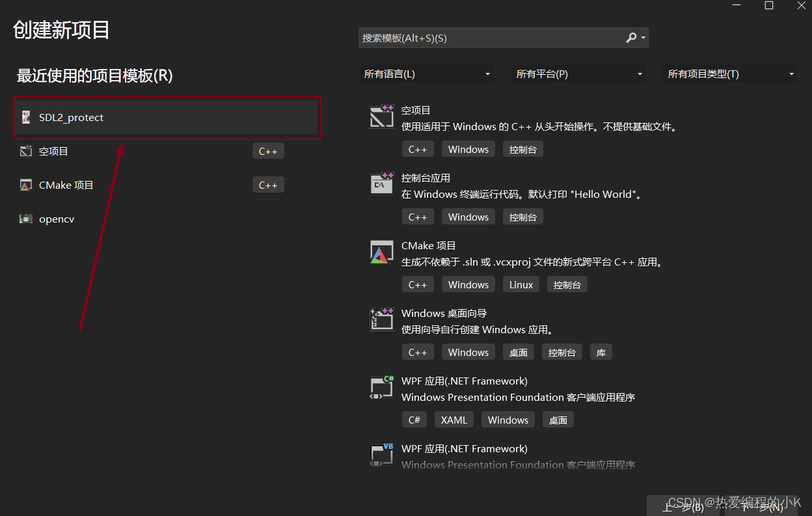Image resolution: width=812 pixels, height=516 pixels.
Task: Click XAML tag under WPF 应用
Action: [x=454, y=420]
